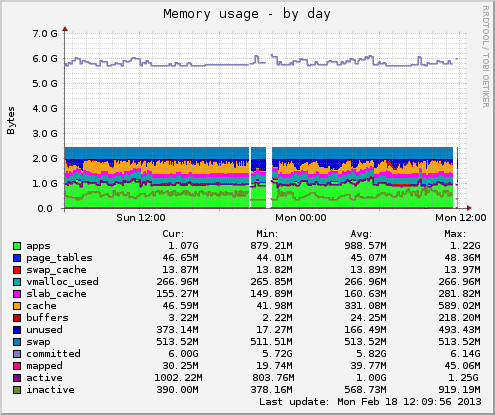
Task: Click the '1.0 G' axis label
Action: [x=45, y=184]
